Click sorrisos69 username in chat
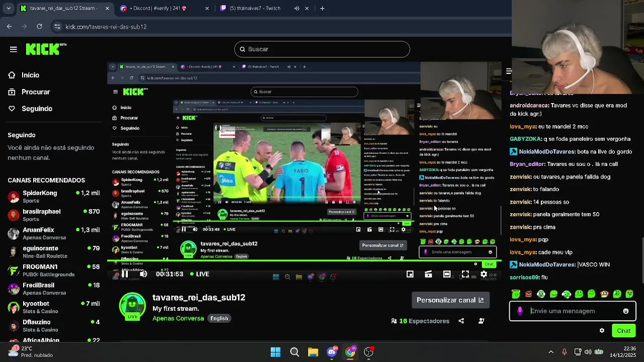This screenshot has width=644, height=362. [525, 277]
